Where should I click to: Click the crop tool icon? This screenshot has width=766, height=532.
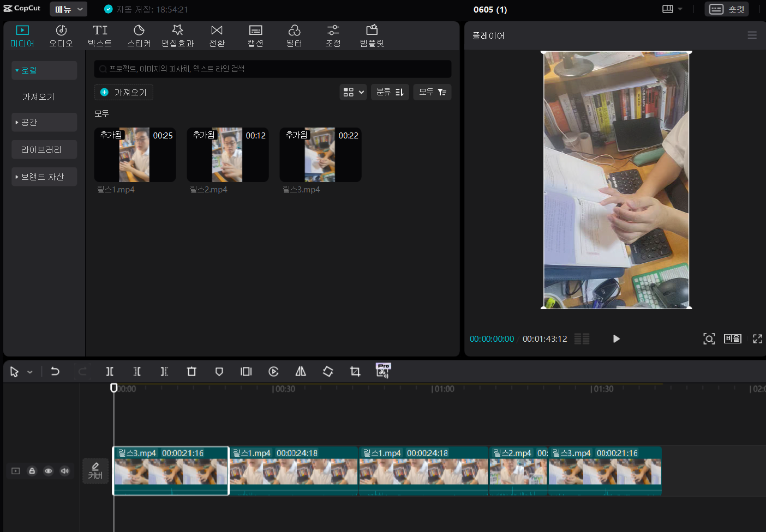pos(355,371)
